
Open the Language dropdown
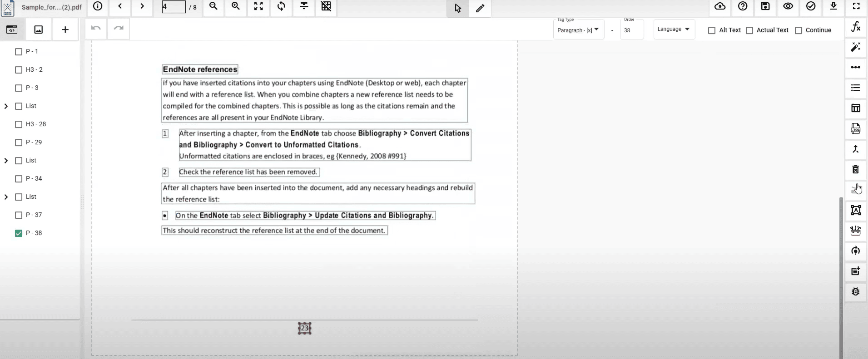674,30
